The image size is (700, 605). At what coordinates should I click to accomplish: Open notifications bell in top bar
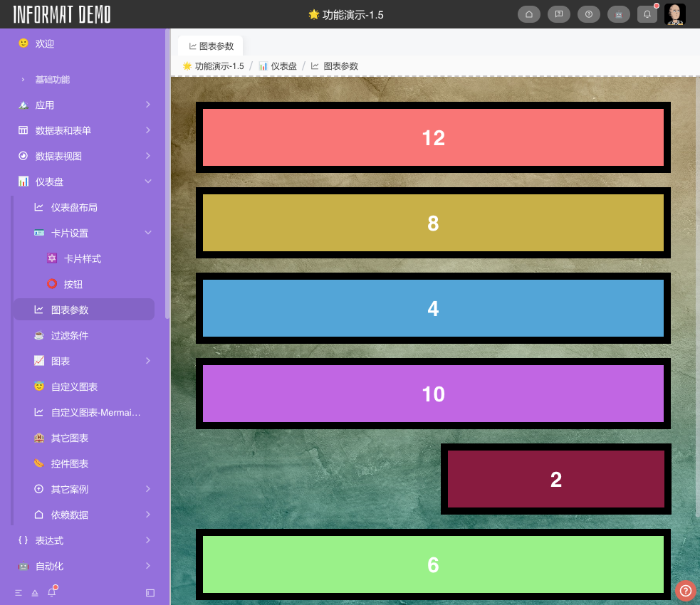[x=647, y=14]
